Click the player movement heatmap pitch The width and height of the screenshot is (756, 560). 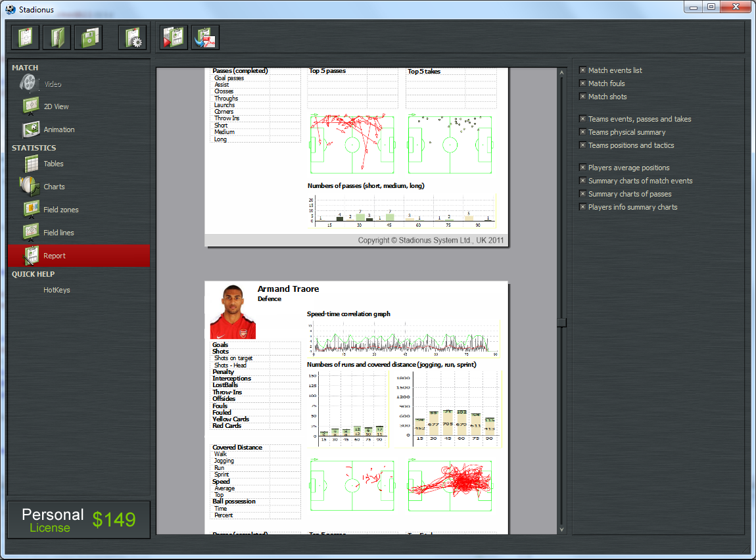coord(450,485)
